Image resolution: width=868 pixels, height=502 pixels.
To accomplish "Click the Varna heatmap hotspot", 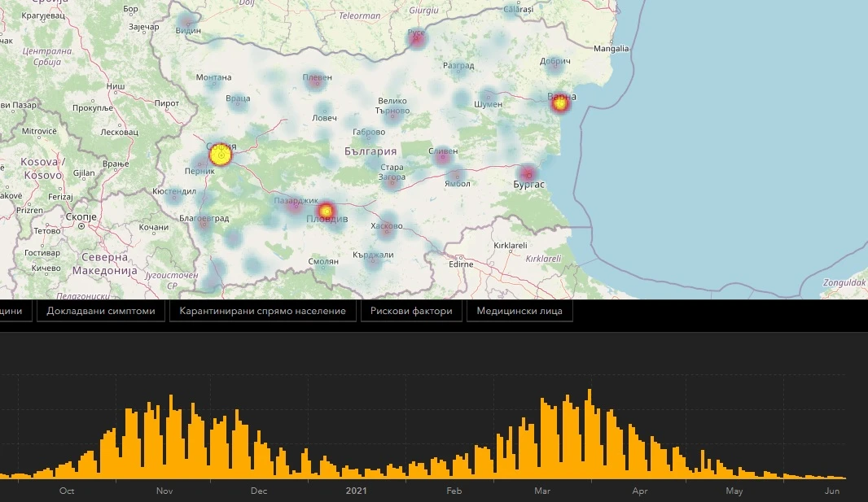I will click(560, 103).
